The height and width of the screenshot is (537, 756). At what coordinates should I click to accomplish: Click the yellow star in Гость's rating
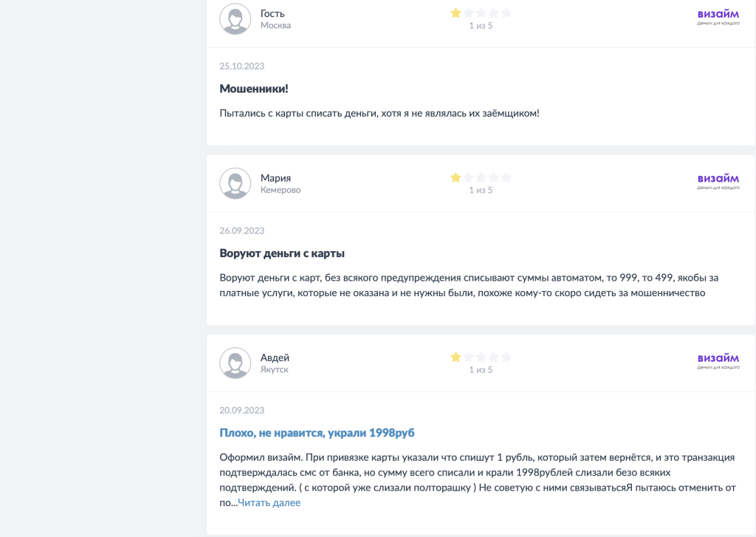coord(456,13)
